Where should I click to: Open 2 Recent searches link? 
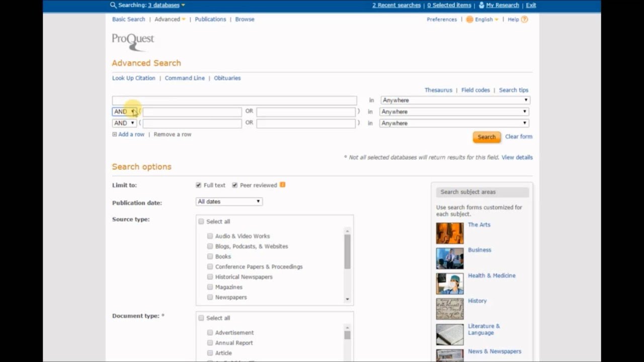pyautogui.click(x=396, y=5)
